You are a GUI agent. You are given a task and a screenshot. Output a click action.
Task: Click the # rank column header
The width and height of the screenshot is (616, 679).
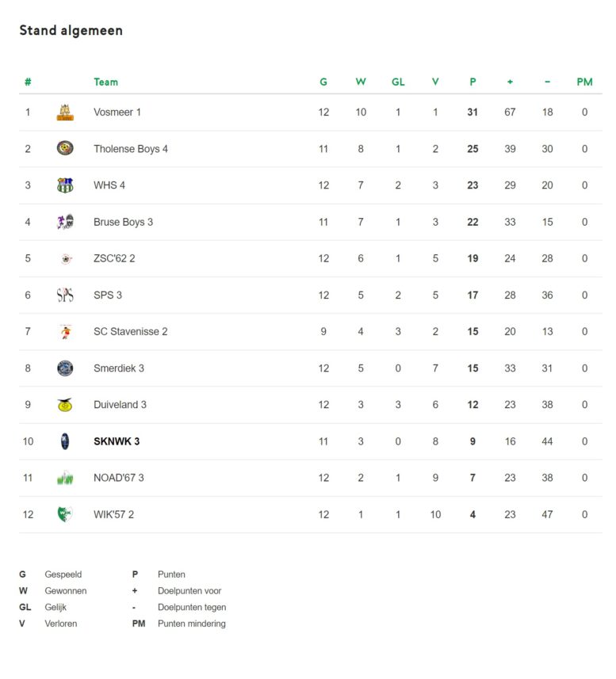[28, 82]
